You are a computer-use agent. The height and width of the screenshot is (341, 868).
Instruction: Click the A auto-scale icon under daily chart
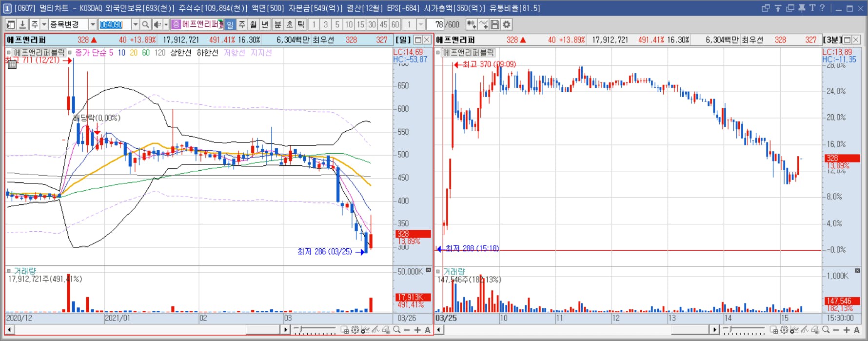click(x=428, y=330)
